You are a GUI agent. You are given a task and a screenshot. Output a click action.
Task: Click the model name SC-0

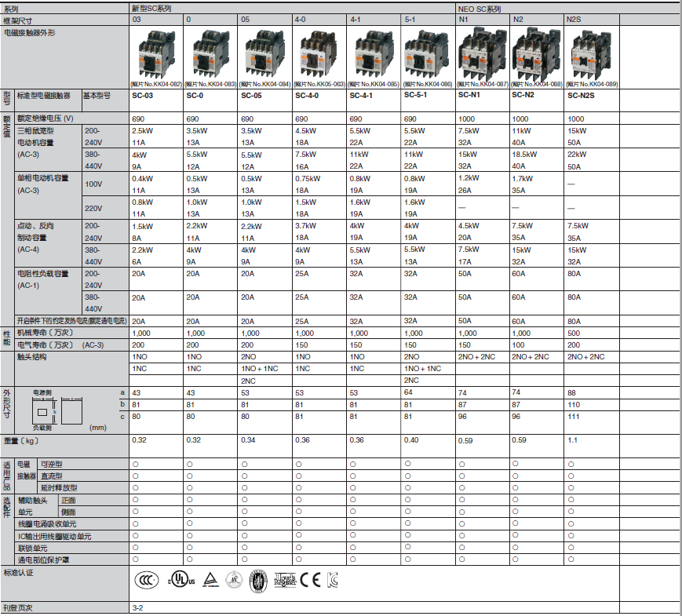point(195,96)
